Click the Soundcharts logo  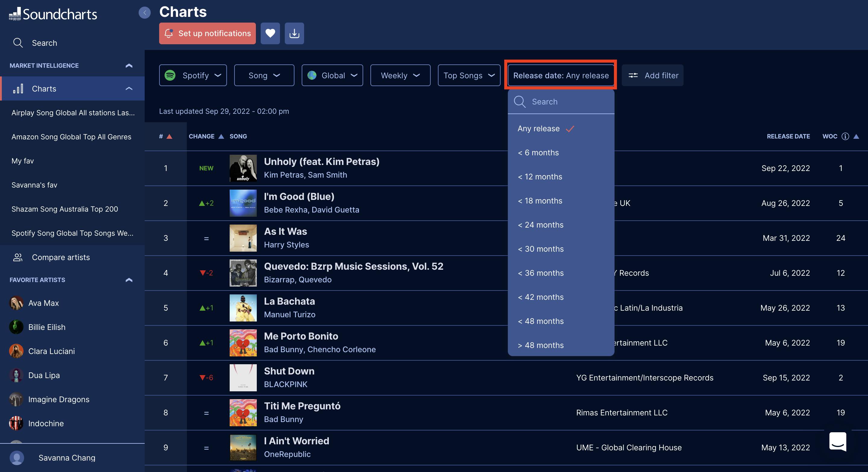[x=53, y=14]
